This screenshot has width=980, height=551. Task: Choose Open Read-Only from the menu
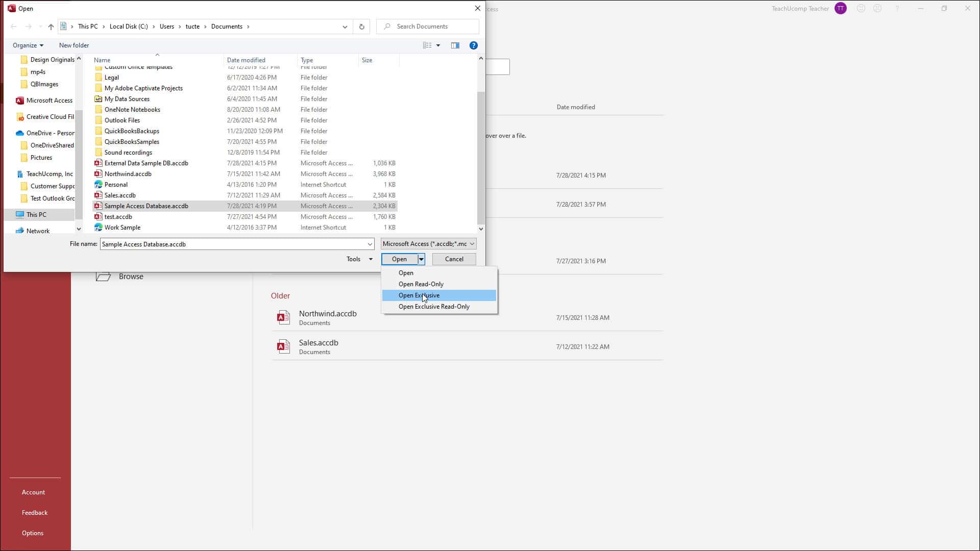[x=439, y=284]
